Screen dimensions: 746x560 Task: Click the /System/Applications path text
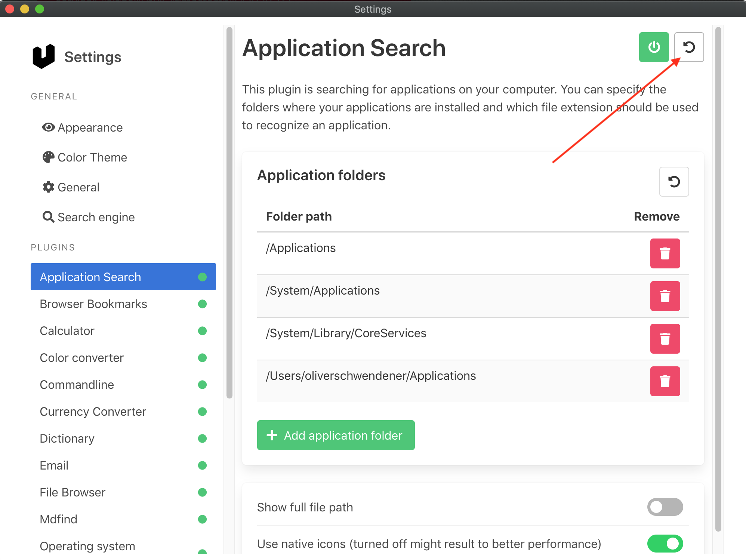pyautogui.click(x=323, y=291)
